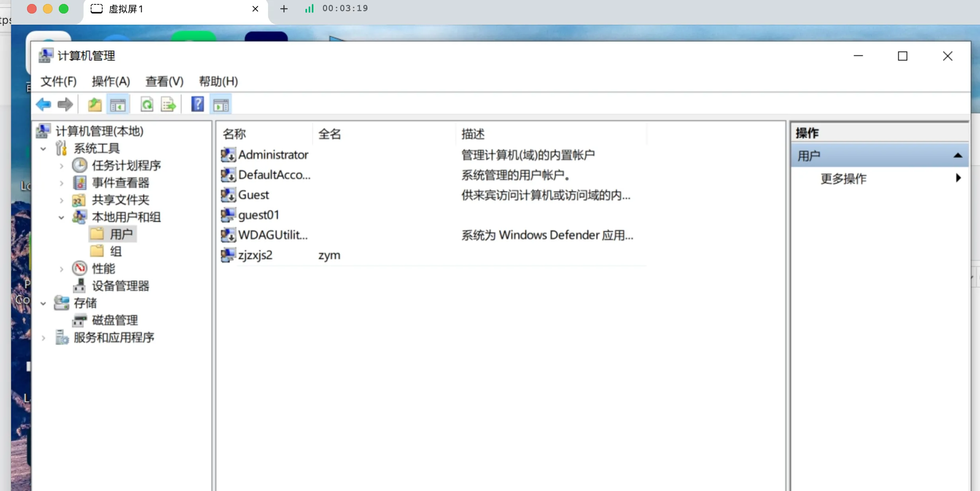Click the Export List icon
980x491 pixels.
click(x=168, y=104)
